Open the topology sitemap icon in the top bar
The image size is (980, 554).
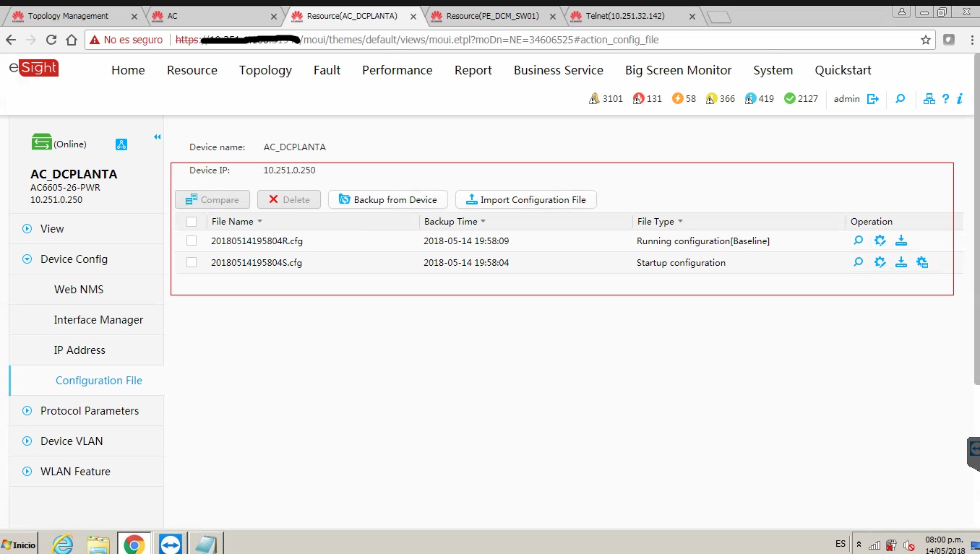929,98
